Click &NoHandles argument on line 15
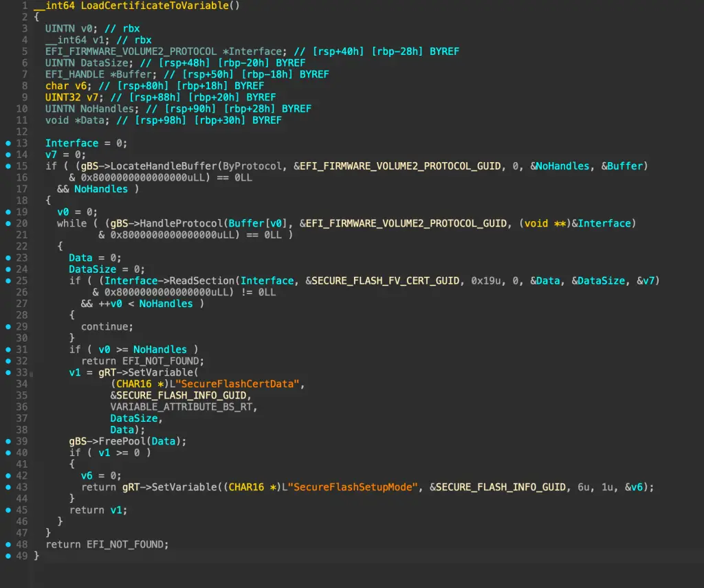The image size is (704, 588). tap(560, 166)
